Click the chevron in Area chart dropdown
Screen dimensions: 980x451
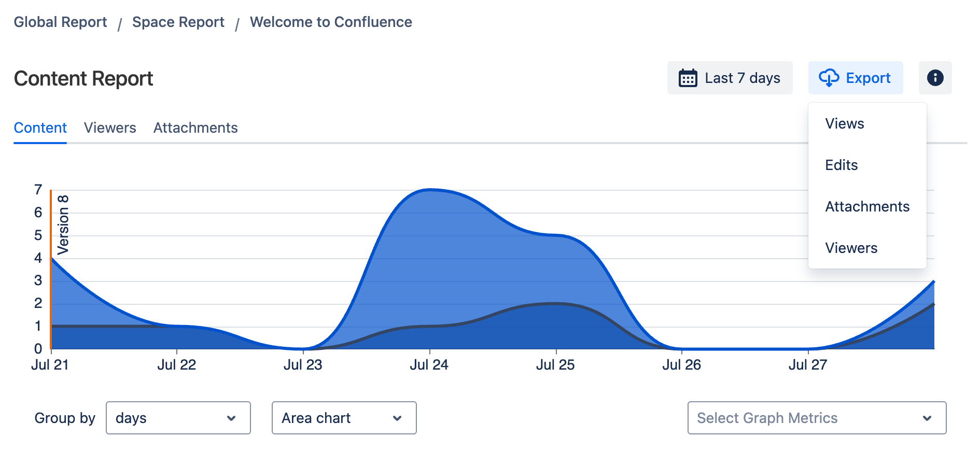click(x=397, y=418)
